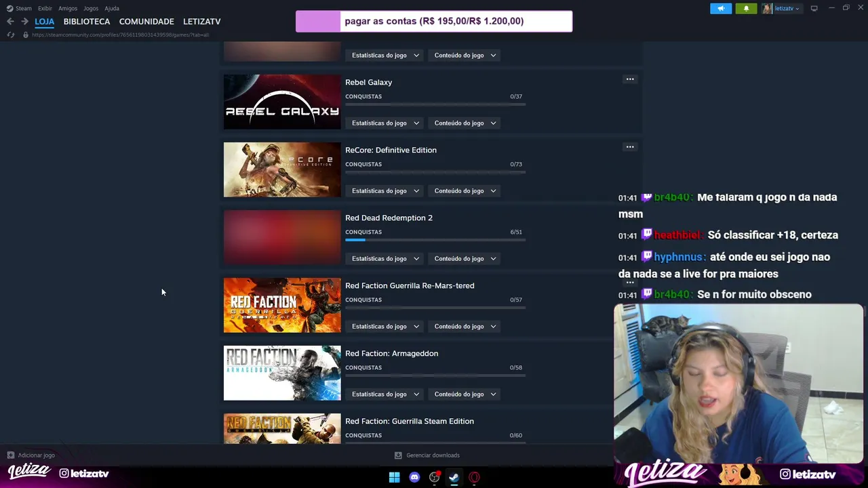Open Discord from the taskbar
Image resolution: width=868 pixels, height=488 pixels.
414,477
